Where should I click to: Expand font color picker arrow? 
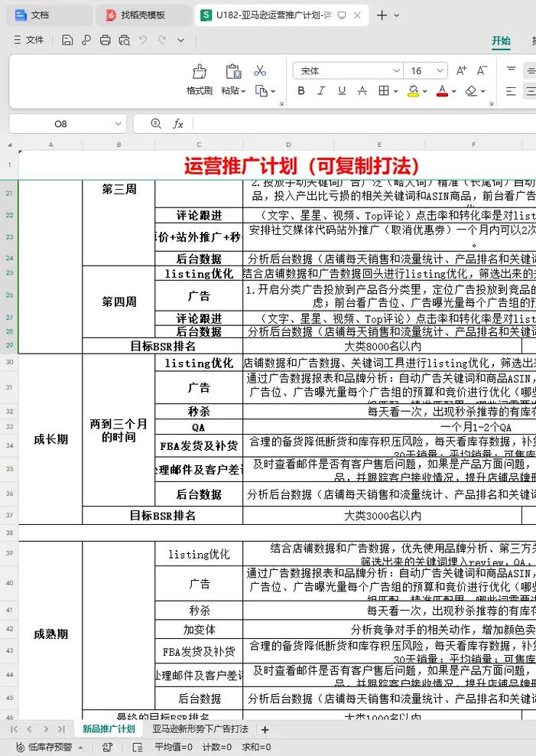pyautogui.click(x=453, y=91)
